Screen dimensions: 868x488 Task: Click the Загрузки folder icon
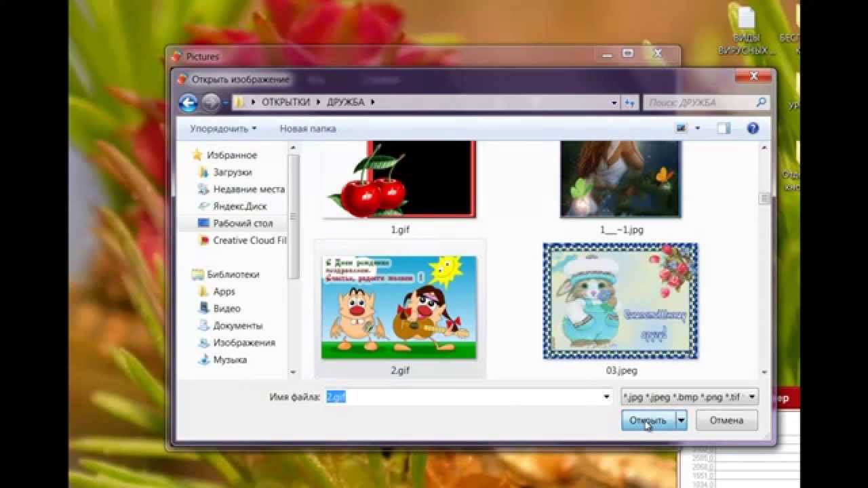[x=203, y=172]
